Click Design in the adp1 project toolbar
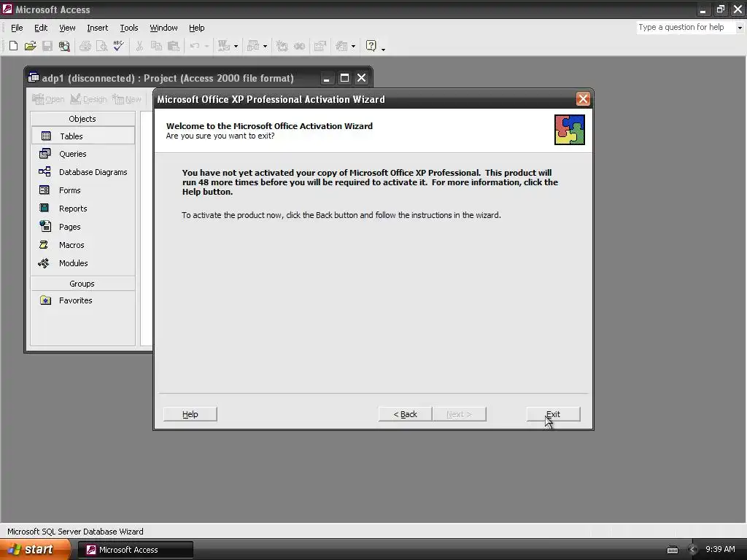This screenshot has height=560, width=747. [x=88, y=99]
